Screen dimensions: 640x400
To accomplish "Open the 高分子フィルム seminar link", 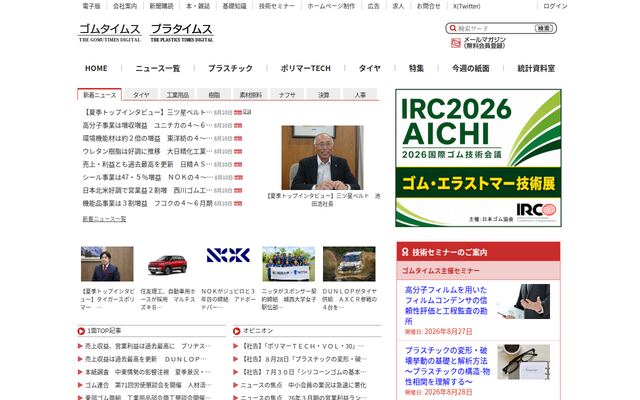I will [x=446, y=305].
